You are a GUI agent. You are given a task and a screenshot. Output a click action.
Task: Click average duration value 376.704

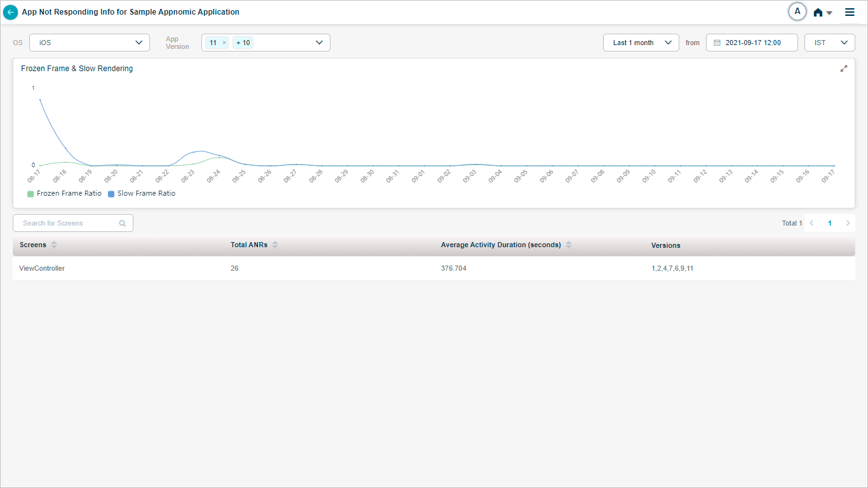coord(454,268)
